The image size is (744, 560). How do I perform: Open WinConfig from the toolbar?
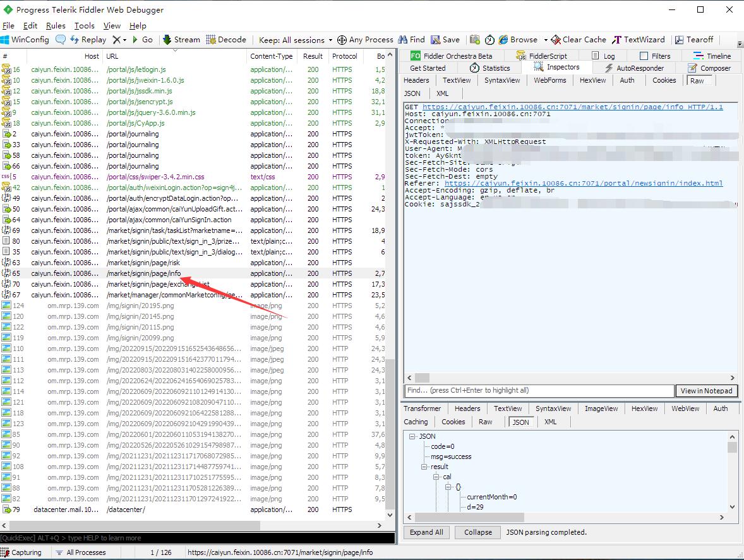(x=25, y=40)
